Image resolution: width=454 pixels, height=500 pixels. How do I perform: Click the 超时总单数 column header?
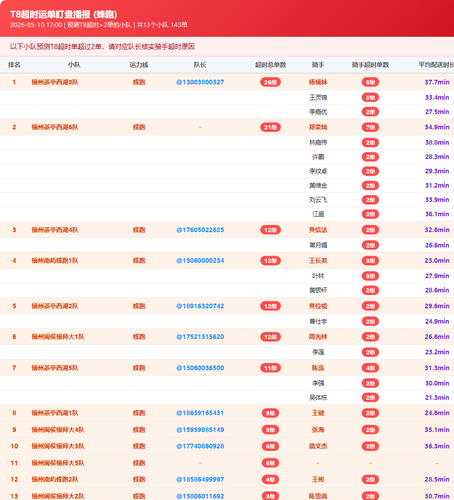tap(270, 65)
